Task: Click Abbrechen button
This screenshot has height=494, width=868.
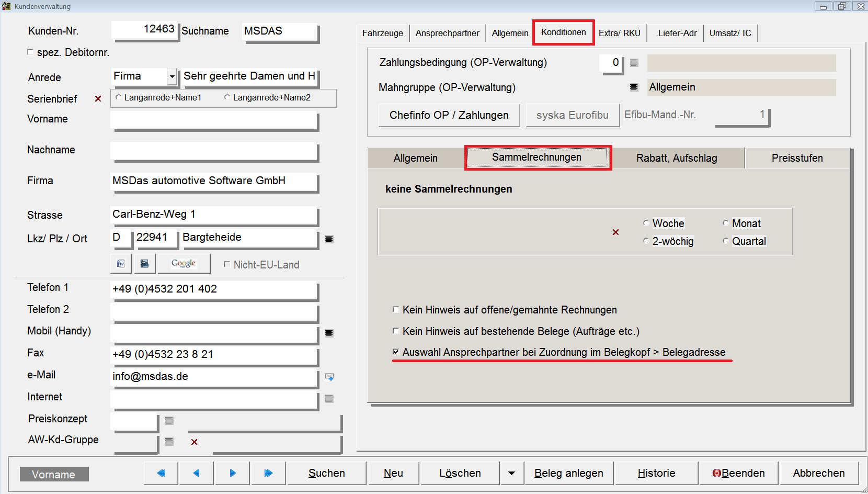Action: [819, 473]
